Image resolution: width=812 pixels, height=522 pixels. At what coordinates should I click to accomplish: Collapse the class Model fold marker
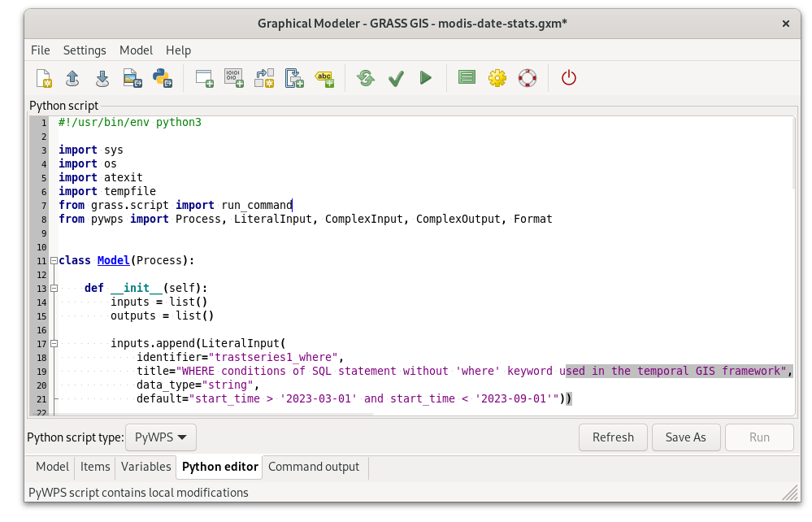click(54, 260)
